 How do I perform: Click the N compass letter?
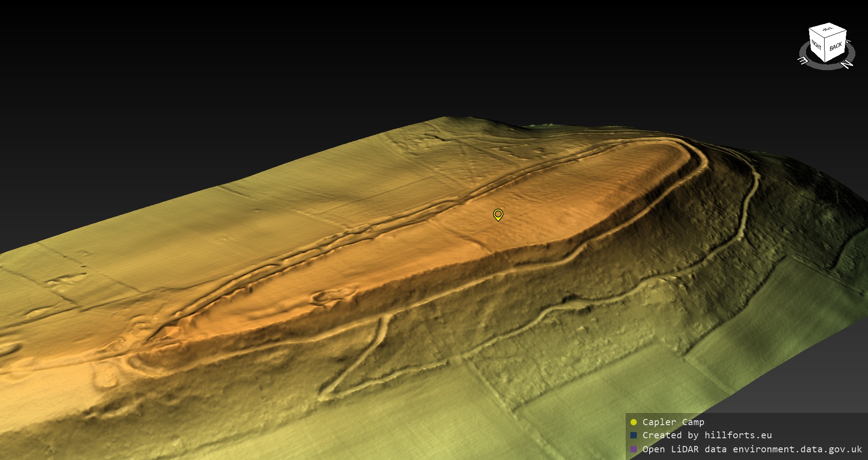pyautogui.click(x=847, y=64)
